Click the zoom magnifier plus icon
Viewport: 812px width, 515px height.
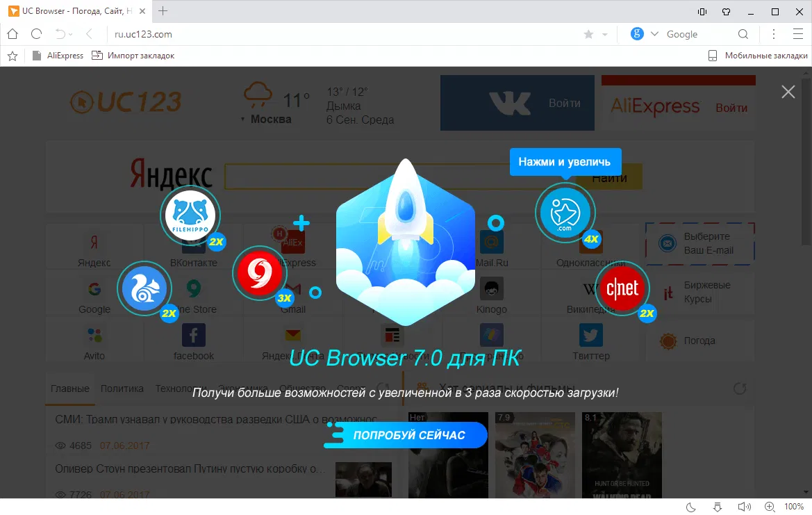[770, 507]
